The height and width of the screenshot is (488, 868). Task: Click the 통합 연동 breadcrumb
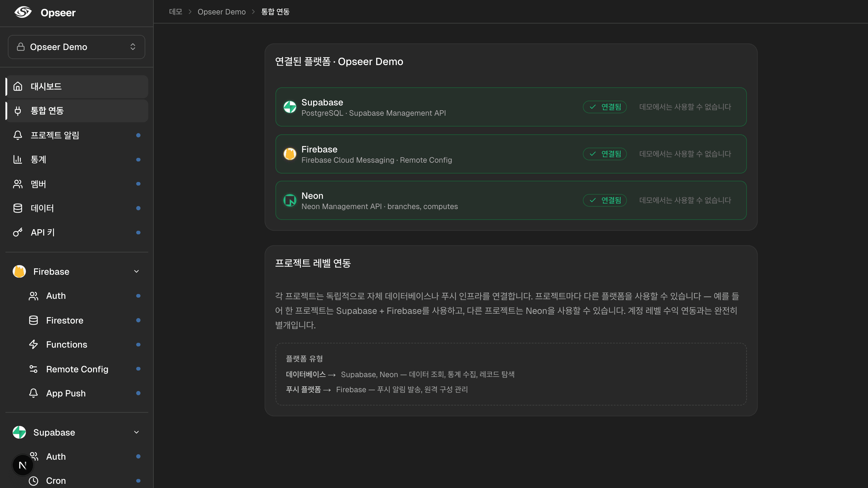point(275,12)
